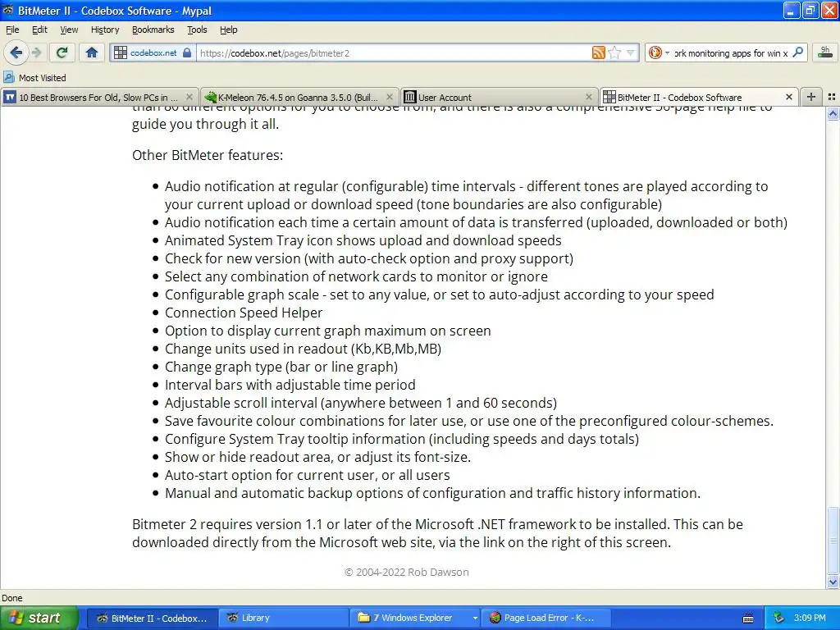Screen dimensions: 840x630
Task: Click the scrollbar up arrow
Action: pos(833,113)
